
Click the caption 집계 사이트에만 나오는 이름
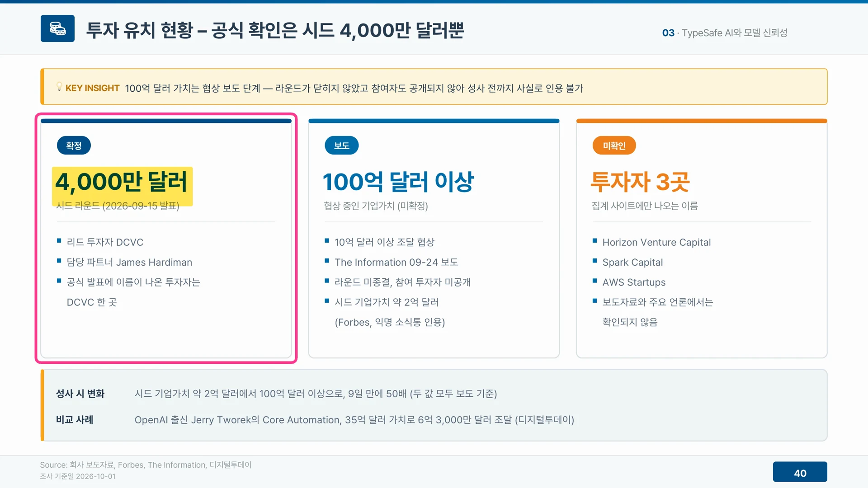[645, 206]
